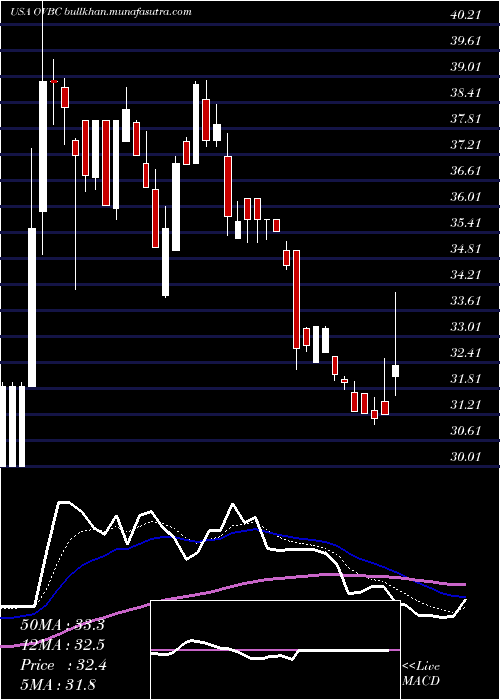Click the 30.01 price axis label
The image size is (500, 700).
(x=467, y=457)
